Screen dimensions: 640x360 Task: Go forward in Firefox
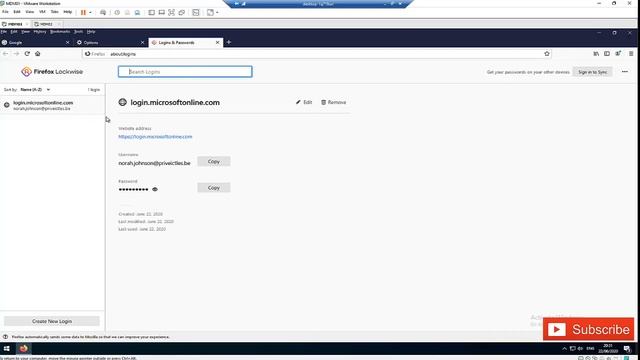point(16,54)
